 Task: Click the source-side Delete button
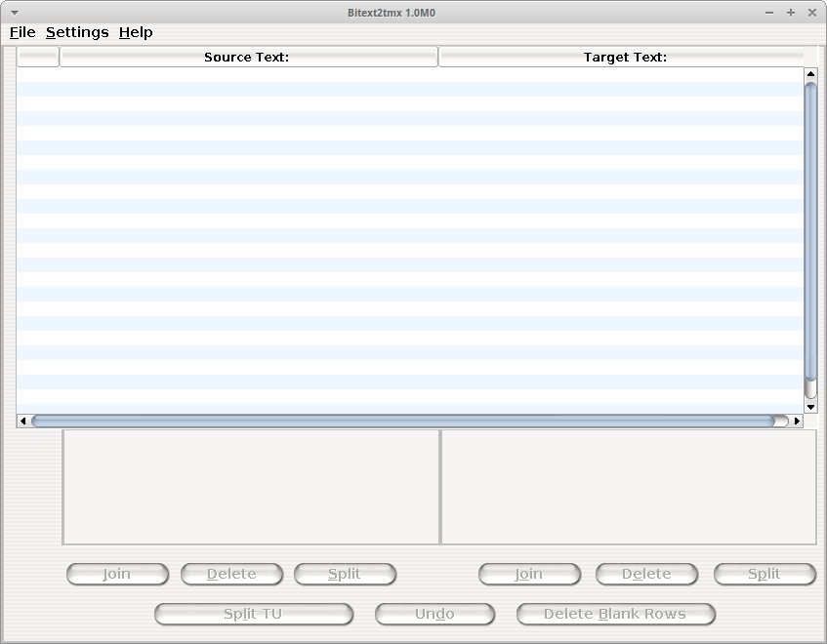pos(231,574)
